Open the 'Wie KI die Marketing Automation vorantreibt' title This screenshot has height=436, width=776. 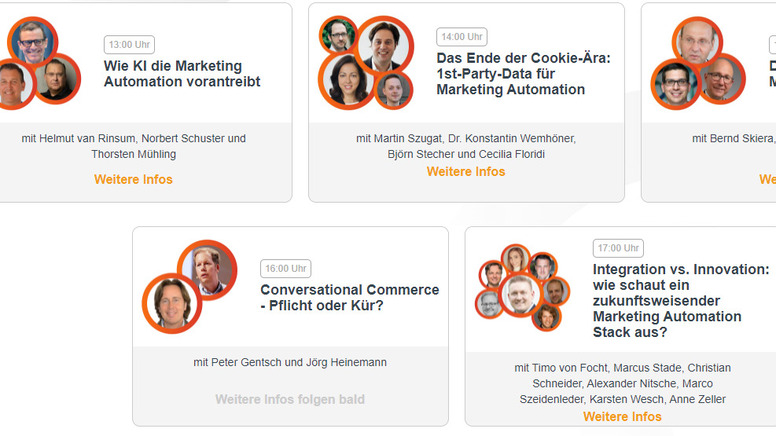(182, 74)
